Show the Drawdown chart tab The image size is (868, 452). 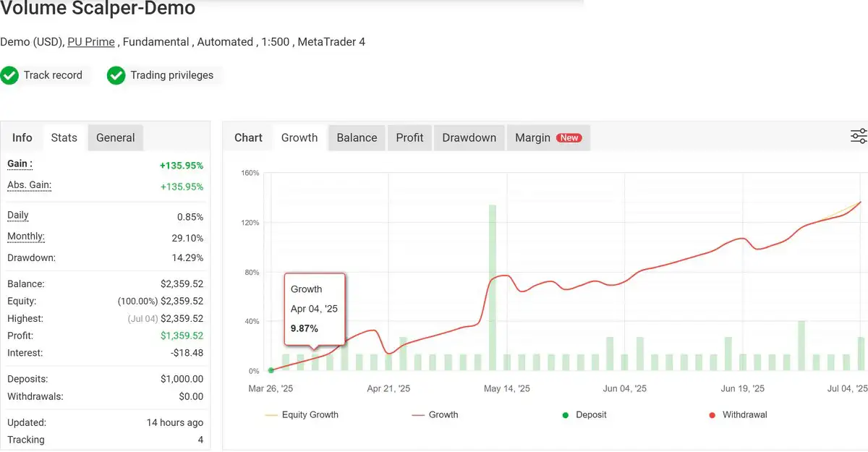[x=469, y=137]
